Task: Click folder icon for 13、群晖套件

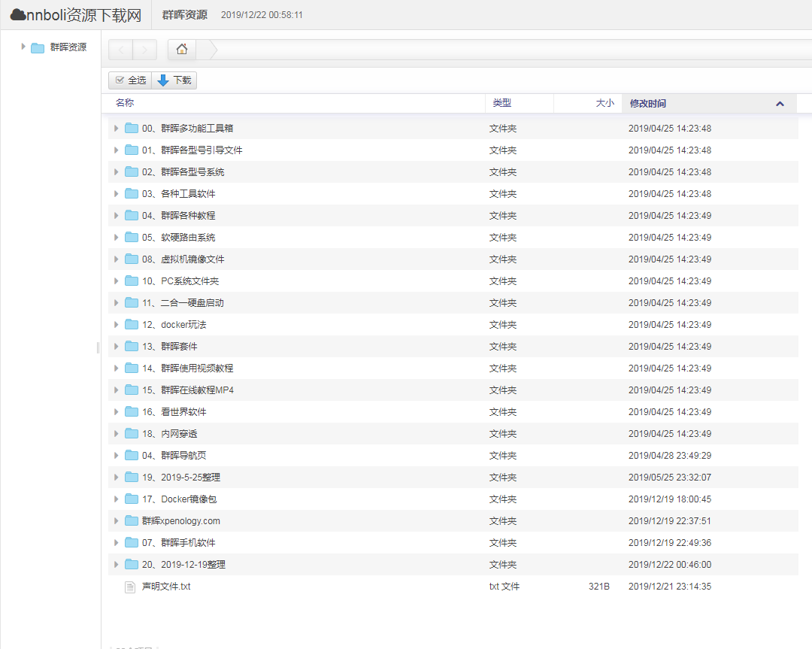Action: coord(132,346)
